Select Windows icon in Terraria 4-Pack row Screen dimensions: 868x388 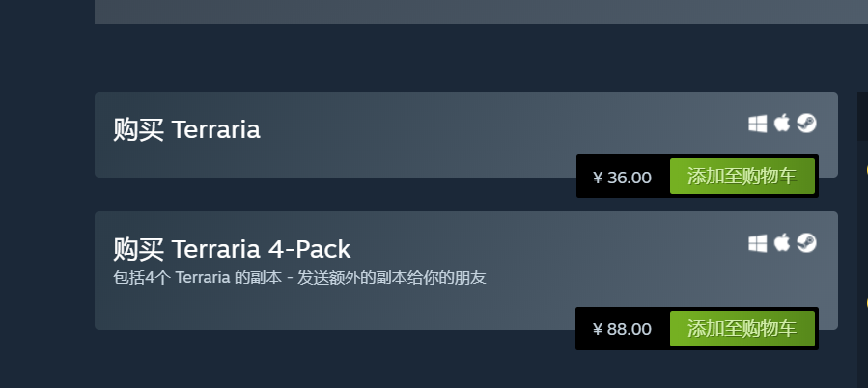757,243
